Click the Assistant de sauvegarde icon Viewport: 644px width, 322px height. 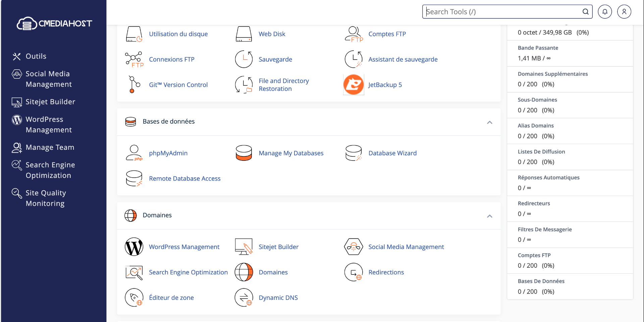[354, 59]
